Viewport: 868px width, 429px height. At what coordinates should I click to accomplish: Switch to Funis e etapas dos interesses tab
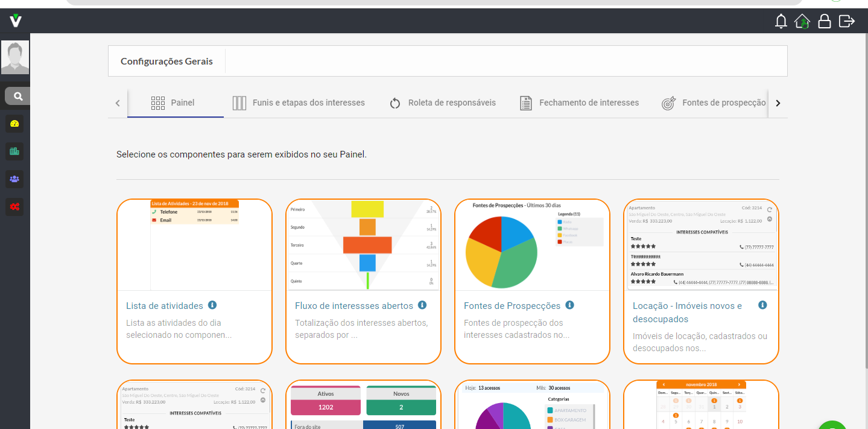pos(299,103)
